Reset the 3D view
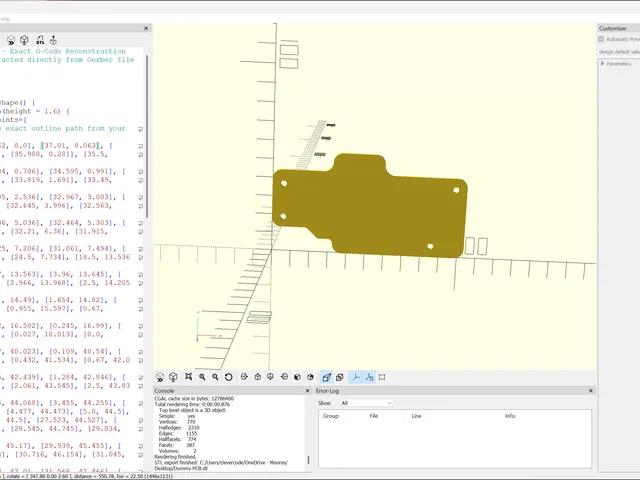Viewport: 640px width, 480px height. (x=229, y=377)
